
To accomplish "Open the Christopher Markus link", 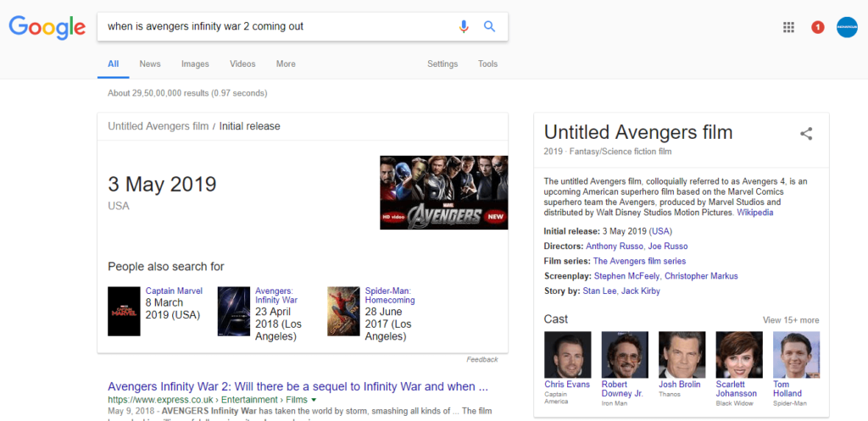I will [701, 276].
